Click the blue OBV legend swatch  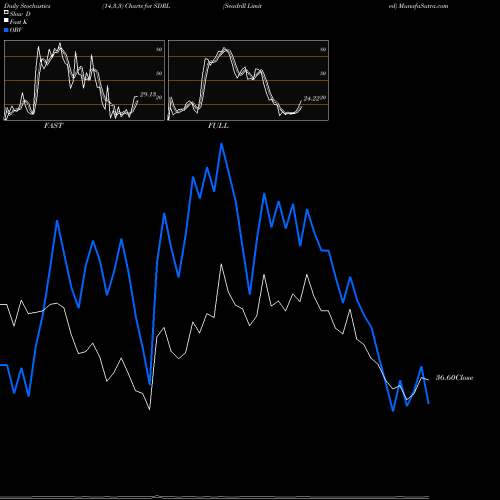pos(6,30)
